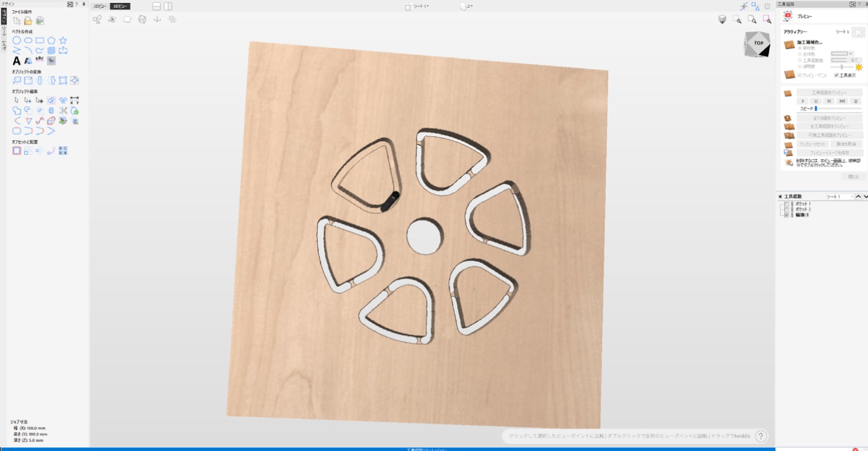This screenshot has height=451, width=868.
Task: Open the シート1 dropdown in top bar
Action: point(418,6)
